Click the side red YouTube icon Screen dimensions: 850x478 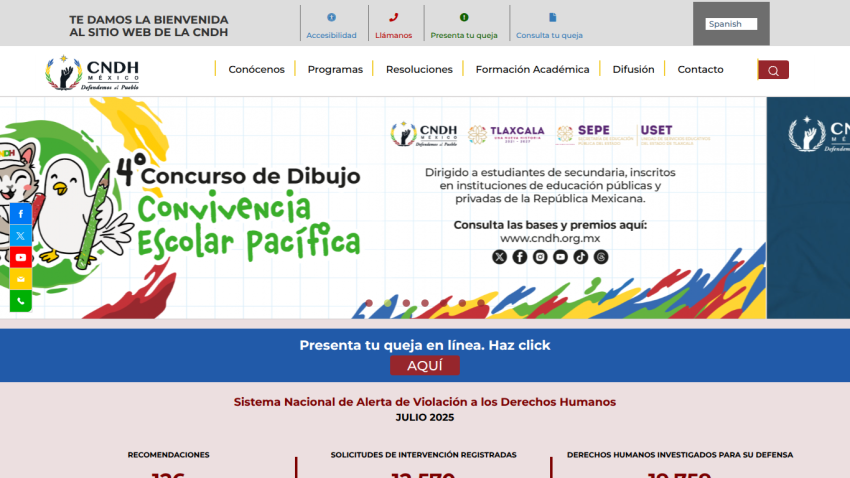[x=21, y=257]
